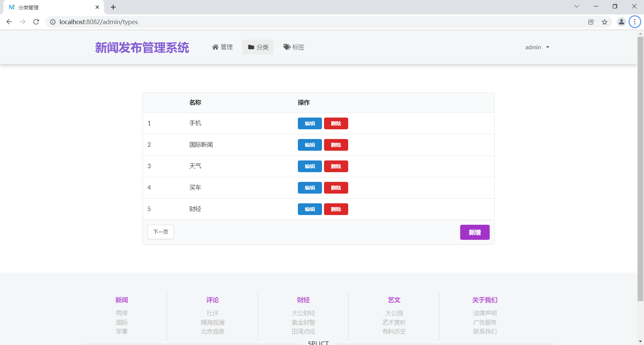Click 新增 to add a new category

[x=475, y=232]
